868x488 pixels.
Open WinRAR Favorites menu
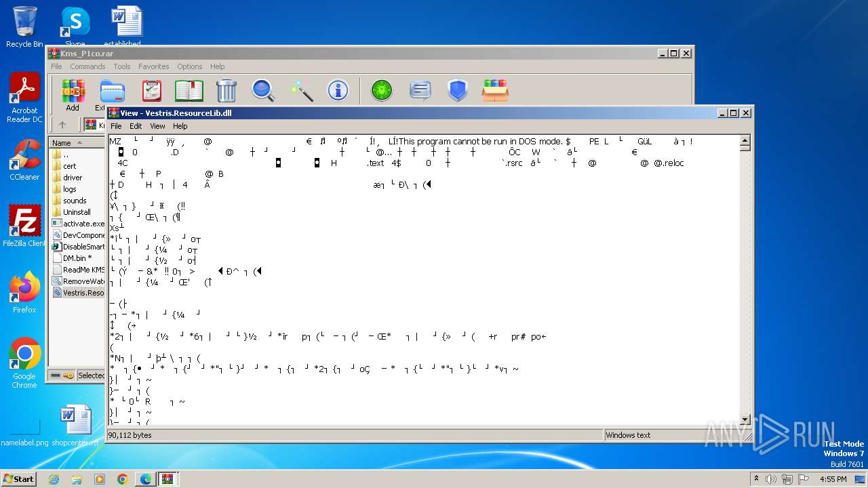tap(154, 66)
